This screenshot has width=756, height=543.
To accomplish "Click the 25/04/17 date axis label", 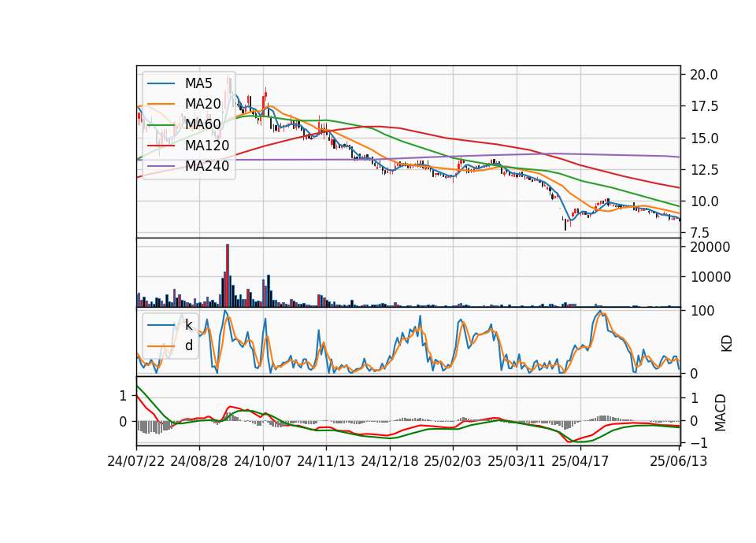I will coord(580,461).
